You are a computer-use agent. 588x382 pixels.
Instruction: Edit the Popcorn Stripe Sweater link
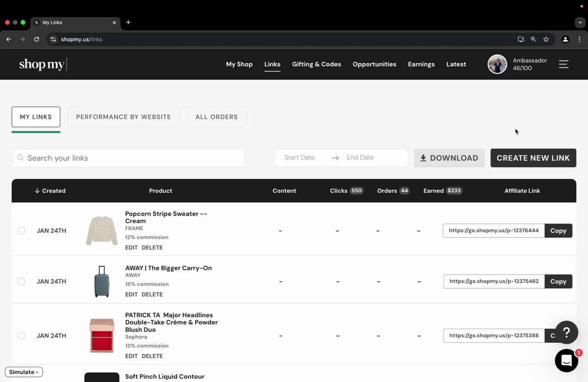click(x=131, y=247)
